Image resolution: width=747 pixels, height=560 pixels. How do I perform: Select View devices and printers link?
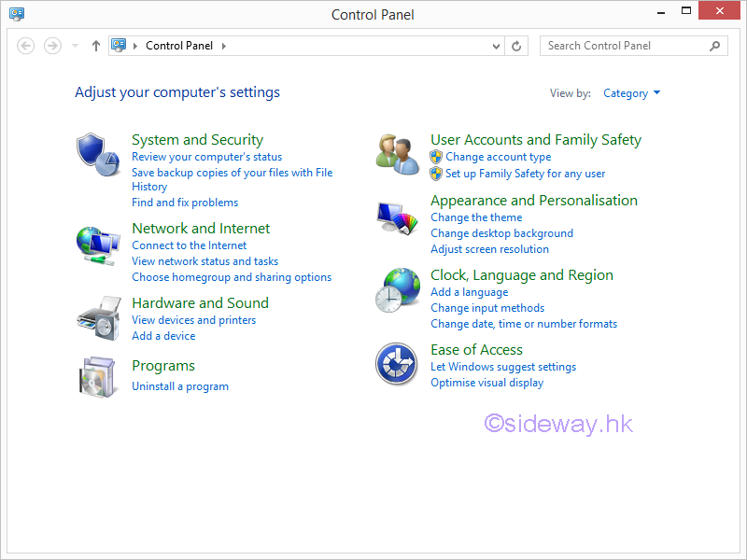click(193, 320)
